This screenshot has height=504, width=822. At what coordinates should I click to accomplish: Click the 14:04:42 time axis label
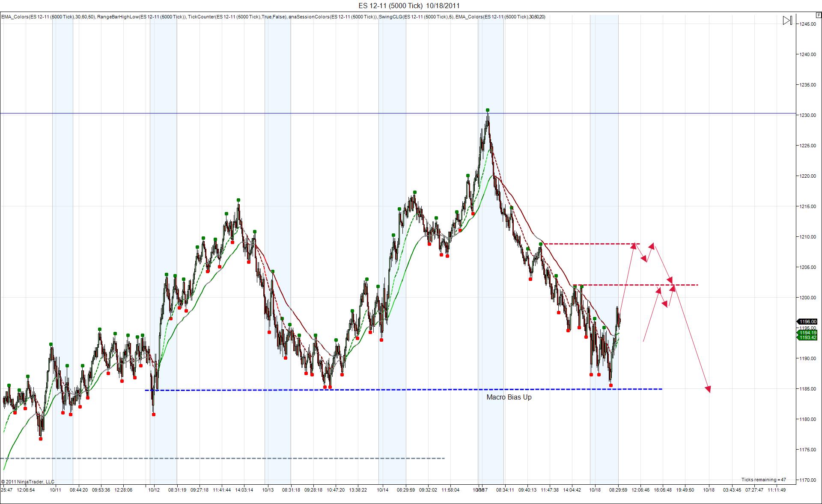tap(572, 490)
